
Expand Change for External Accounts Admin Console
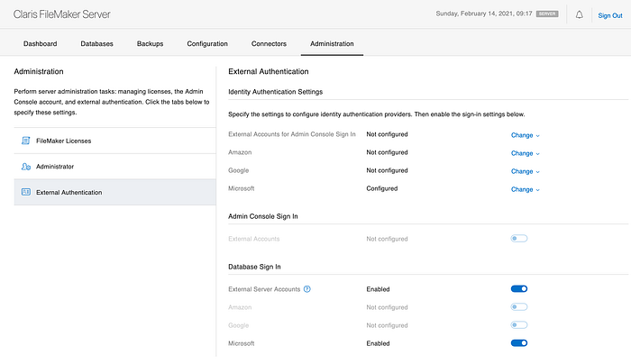pos(525,135)
